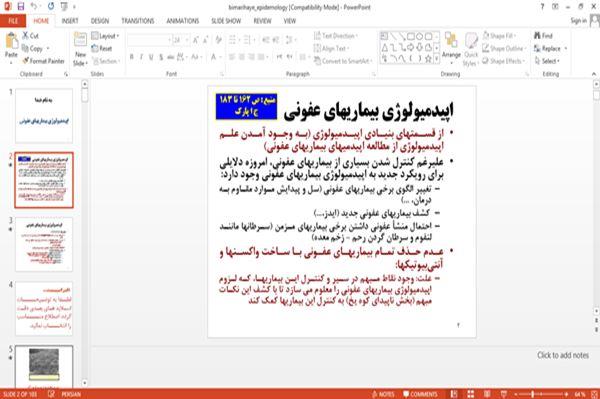Decrease font size
The height and width of the screenshot is (399, 600).
(206, 39)
